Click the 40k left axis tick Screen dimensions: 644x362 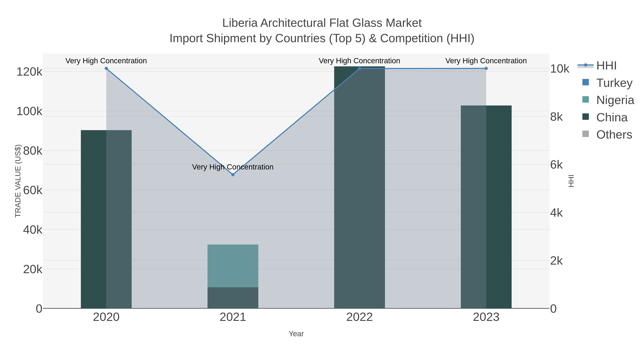click(x=33, y=230)
